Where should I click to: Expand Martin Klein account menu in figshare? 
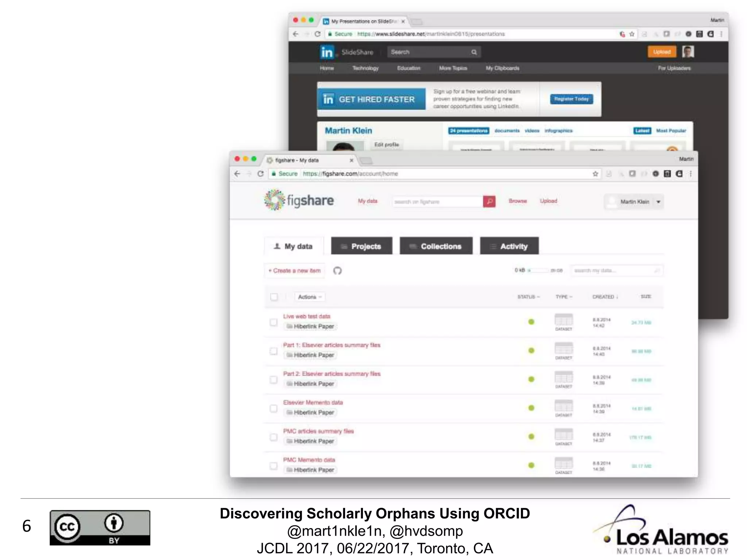[658, 202]
